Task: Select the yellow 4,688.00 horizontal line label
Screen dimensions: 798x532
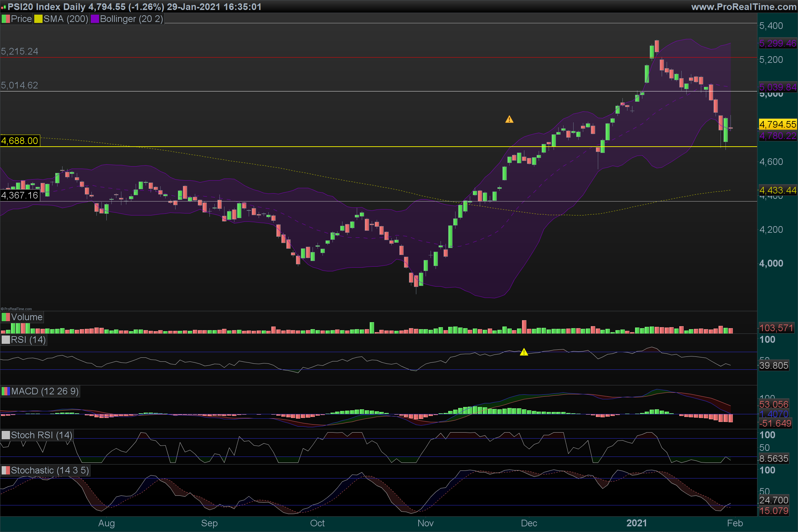Action: [20, 141]
